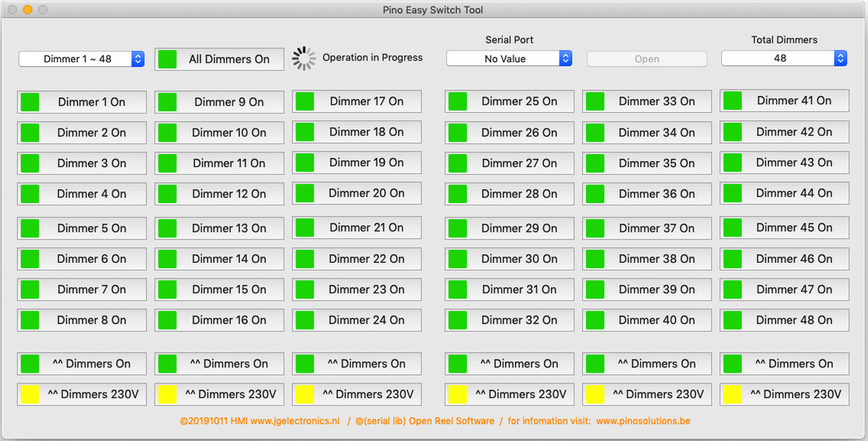
Task: Click the green indicator on Dimmer 41 On
Action: click(x=732, y=101)
